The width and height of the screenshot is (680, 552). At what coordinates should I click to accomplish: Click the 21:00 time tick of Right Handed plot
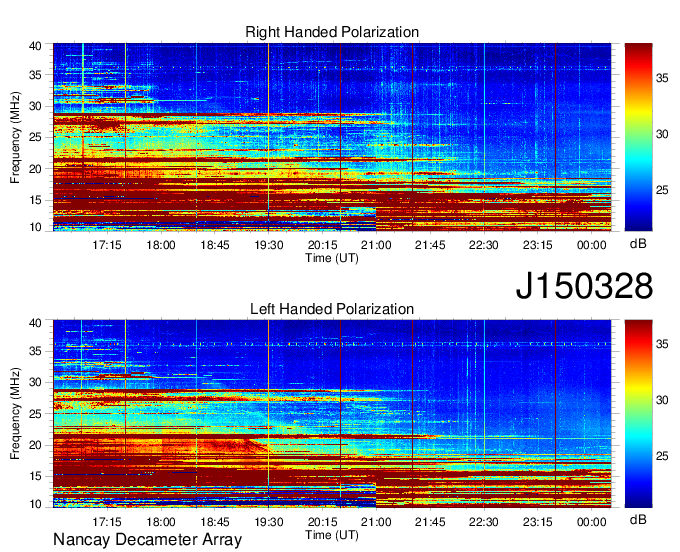(x=376, y=245)
